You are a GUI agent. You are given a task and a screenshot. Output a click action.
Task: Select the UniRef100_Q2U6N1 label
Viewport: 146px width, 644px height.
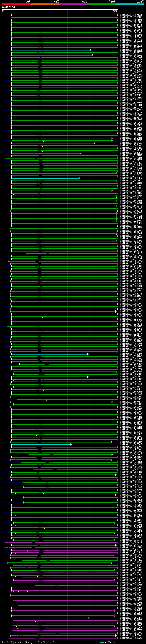point(131,548)
